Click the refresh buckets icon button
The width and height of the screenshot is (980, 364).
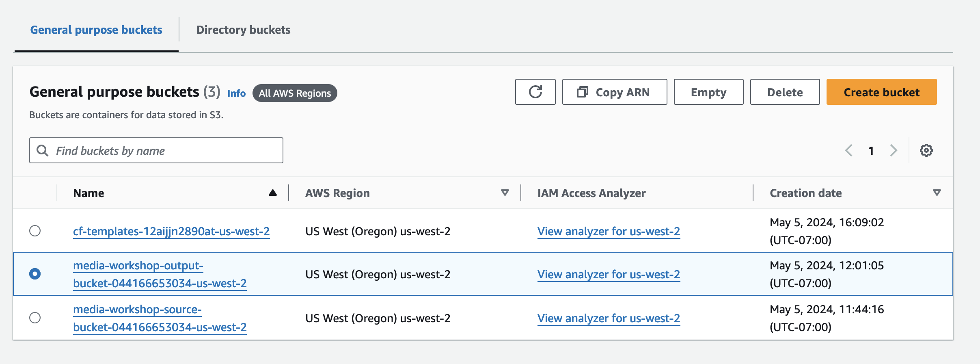[x=535, y=92]
